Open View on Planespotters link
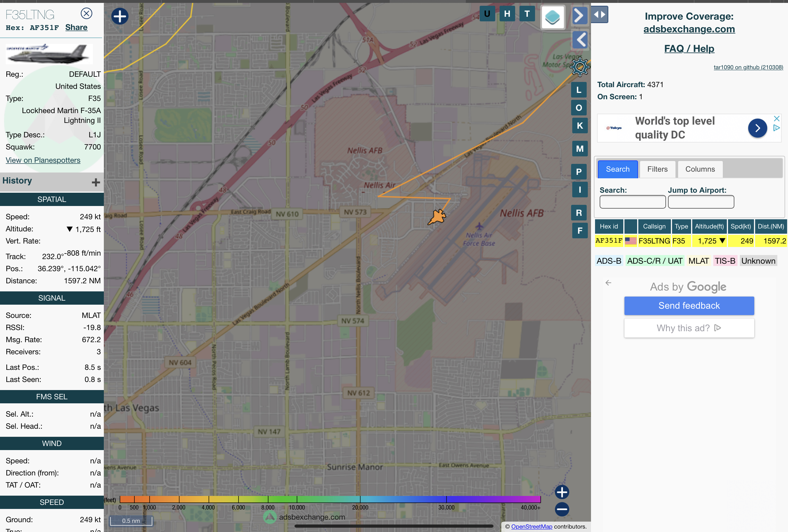 coord(43,160)
